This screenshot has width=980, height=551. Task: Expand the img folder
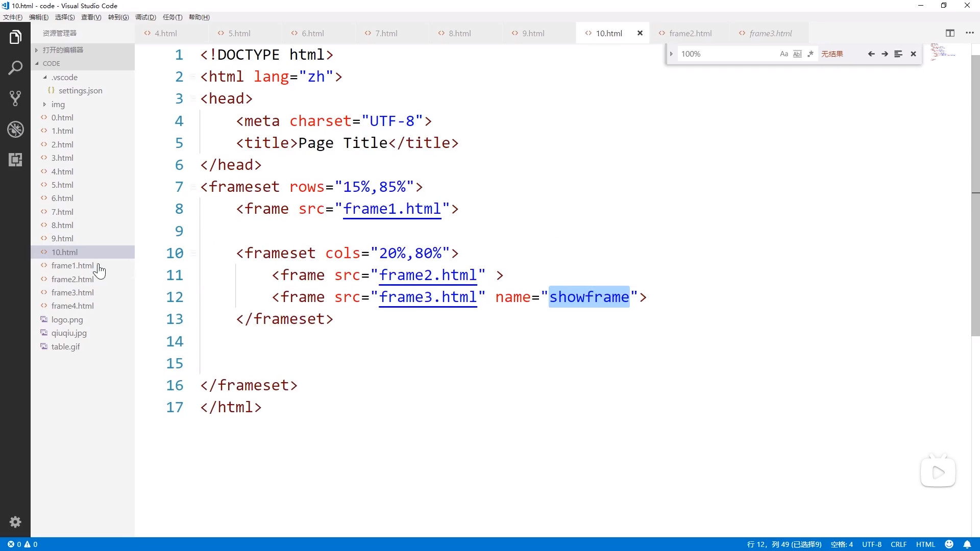(58, 104)
